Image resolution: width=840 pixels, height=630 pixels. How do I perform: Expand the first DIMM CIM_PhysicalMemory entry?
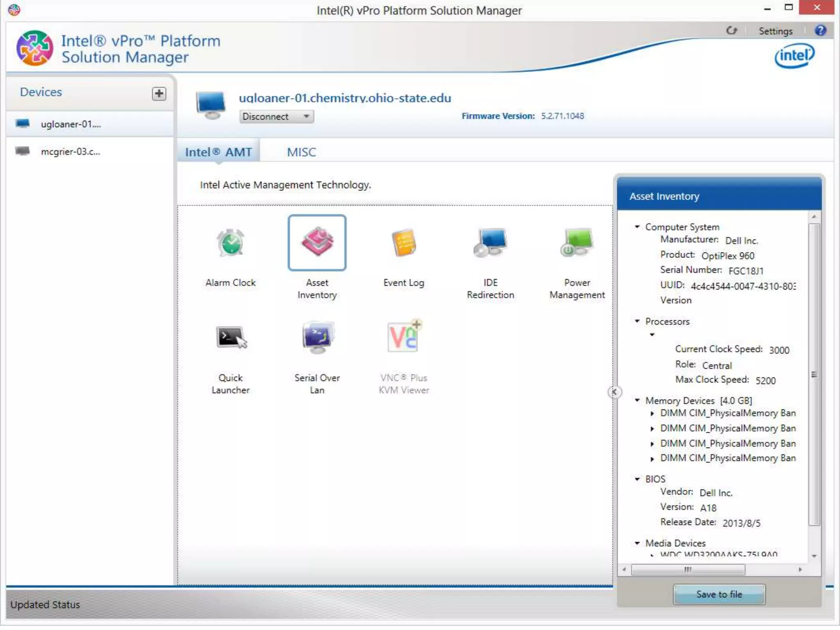[x=652, y=413]
